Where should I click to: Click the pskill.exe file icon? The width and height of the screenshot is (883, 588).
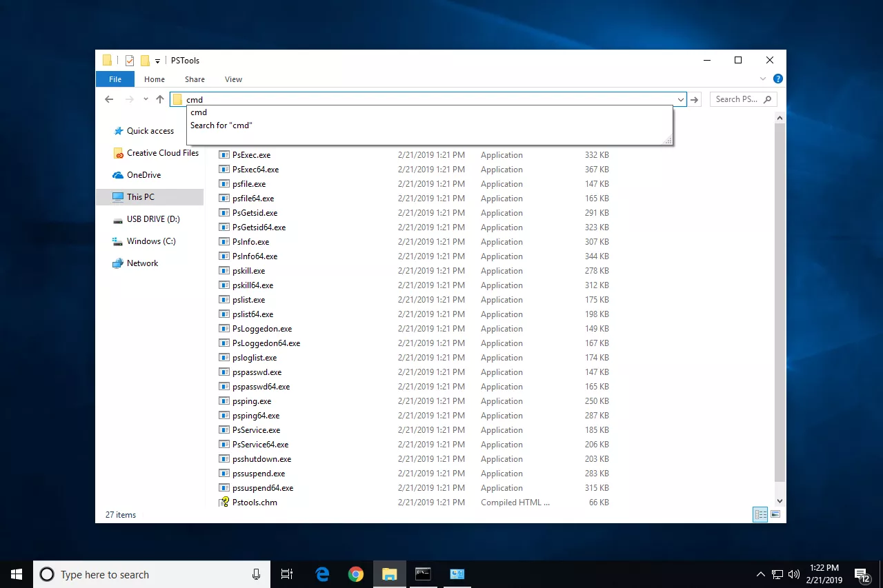[x=224, y=271]
